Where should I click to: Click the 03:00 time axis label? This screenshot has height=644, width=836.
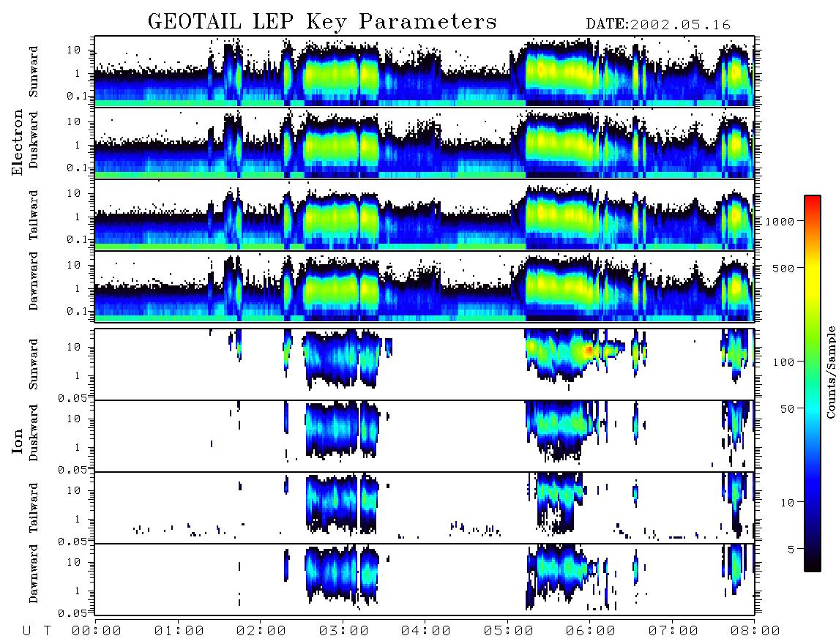tap(343, 631)
